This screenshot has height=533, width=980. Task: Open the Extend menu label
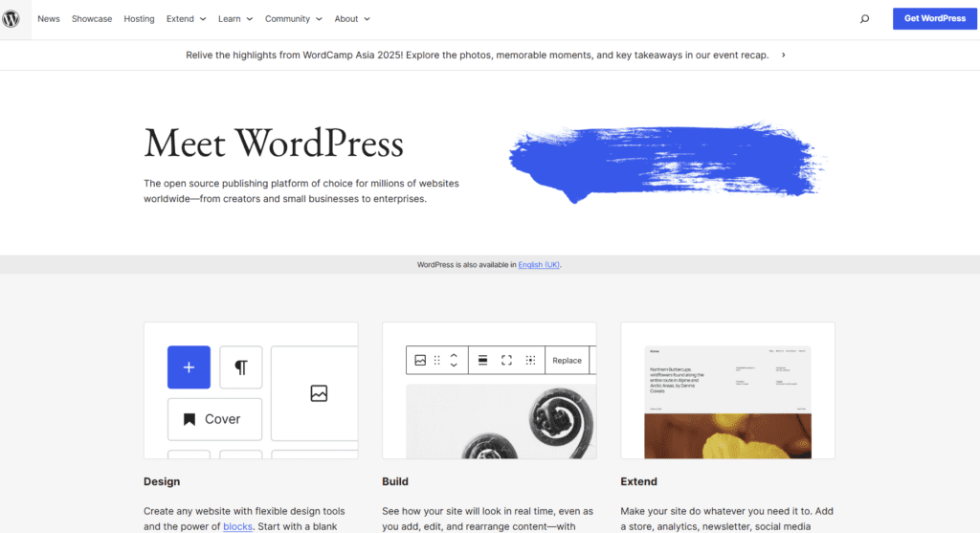[180, 19]
